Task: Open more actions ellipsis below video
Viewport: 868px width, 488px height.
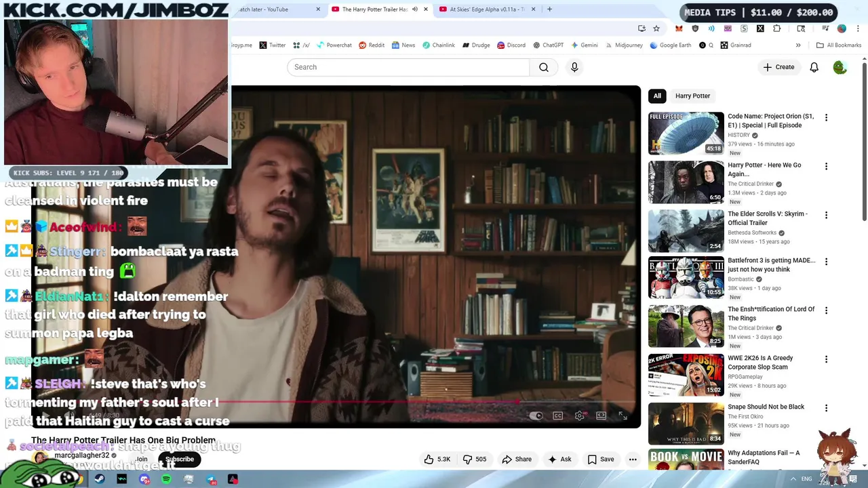Action: coord(633,459)
